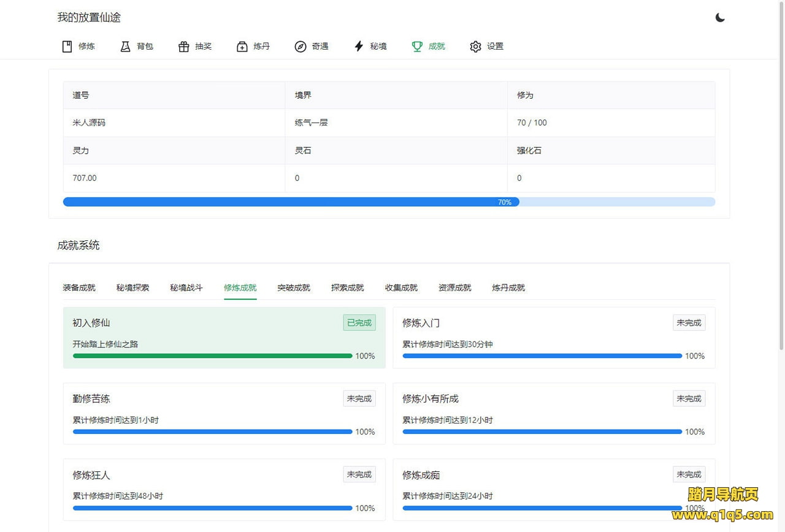Click the 已完成 tag on 初入修仙
785x532 pixels.
tap(359, 323)
